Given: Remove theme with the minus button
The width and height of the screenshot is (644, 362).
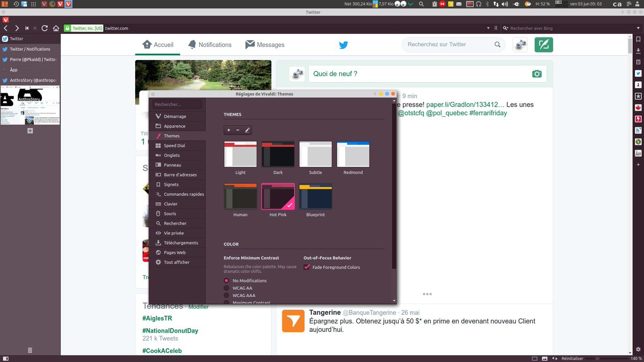Looking at the screenshot, I should pos(238,130).
